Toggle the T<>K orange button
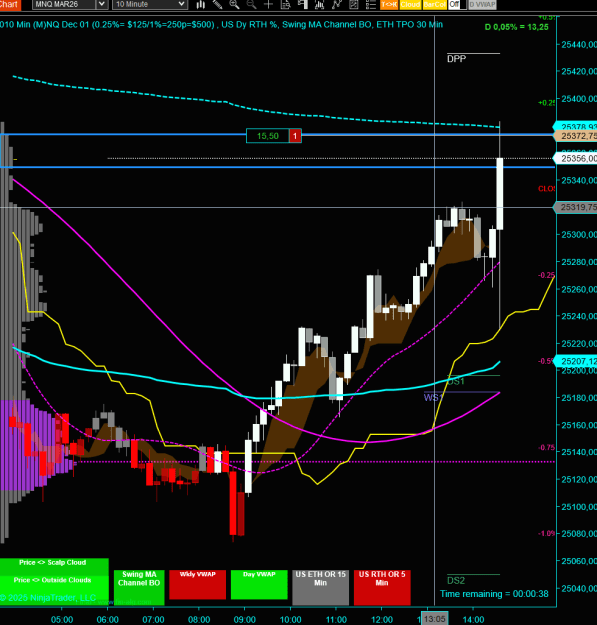597x625 pixels. pos(389,4)
